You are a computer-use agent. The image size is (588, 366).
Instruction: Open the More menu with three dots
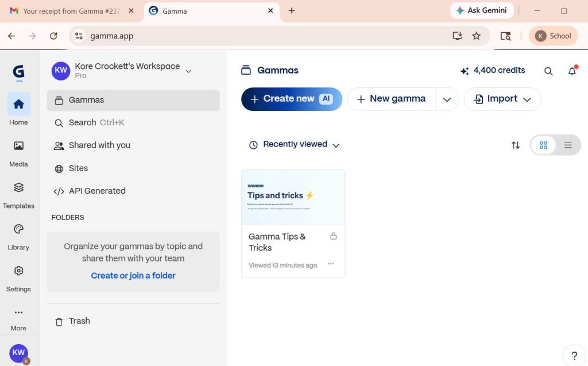tap(18, 319)
